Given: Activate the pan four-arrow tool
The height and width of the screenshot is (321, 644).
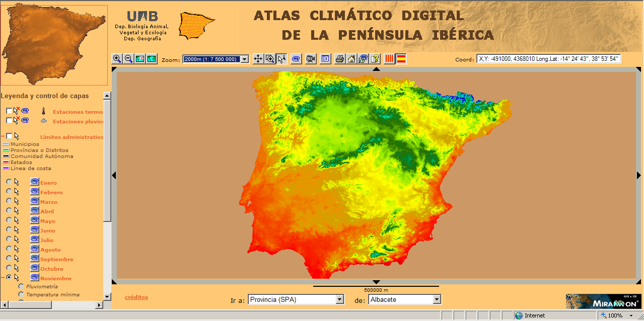Looking at the screenshot, I should pos(258,59).
